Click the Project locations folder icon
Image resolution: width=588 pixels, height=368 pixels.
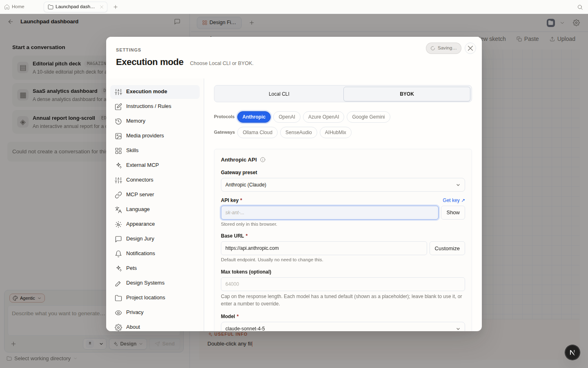click(x=118, y=298)
